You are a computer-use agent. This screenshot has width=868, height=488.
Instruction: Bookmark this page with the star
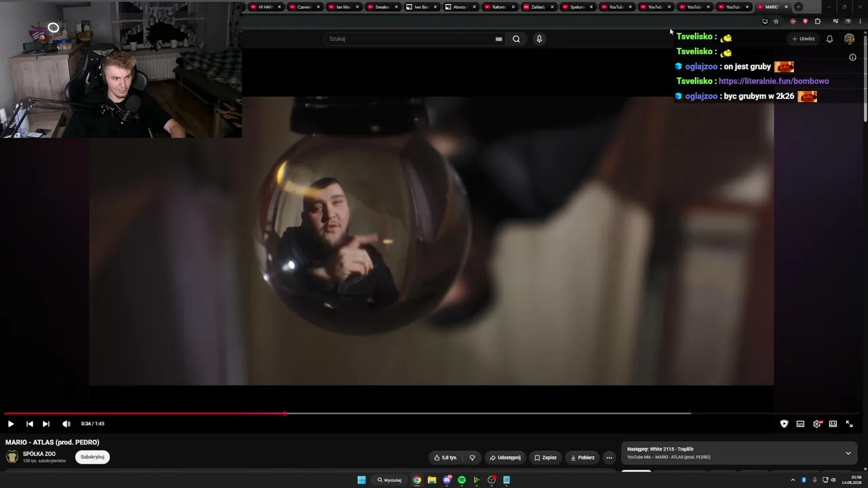click(x=776, y=21)
